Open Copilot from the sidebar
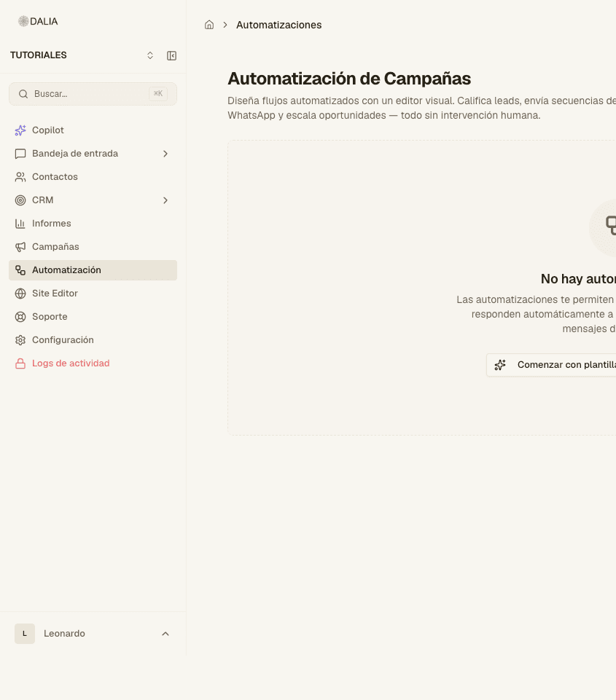The height and width of the screenshot is (700, 616). click(93, 130)
